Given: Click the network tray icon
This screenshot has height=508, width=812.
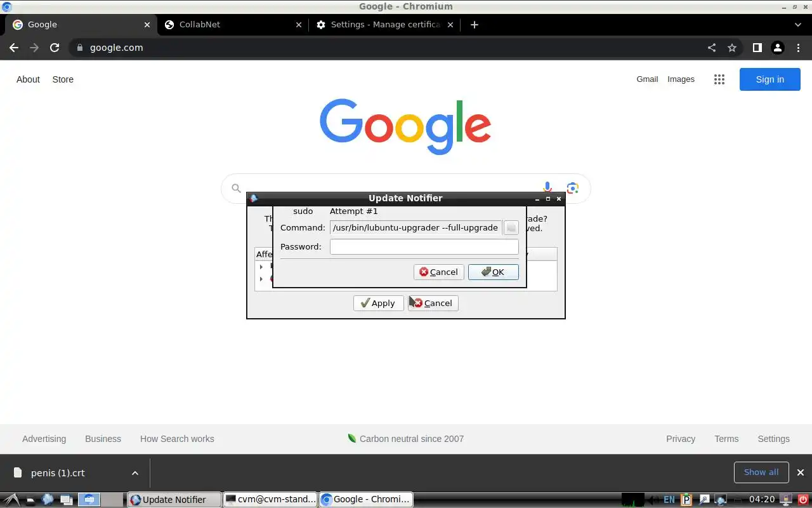Looking at the screenshot, I should 721,500.
